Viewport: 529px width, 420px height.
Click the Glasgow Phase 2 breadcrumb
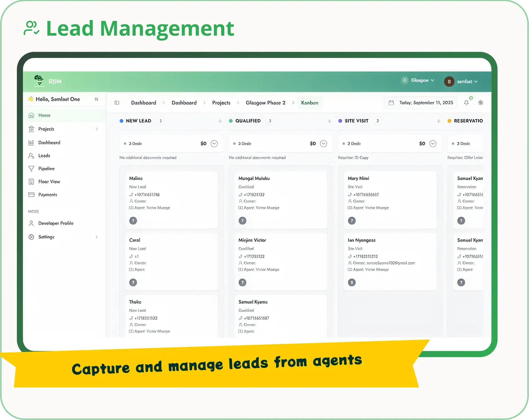[266, 102]
